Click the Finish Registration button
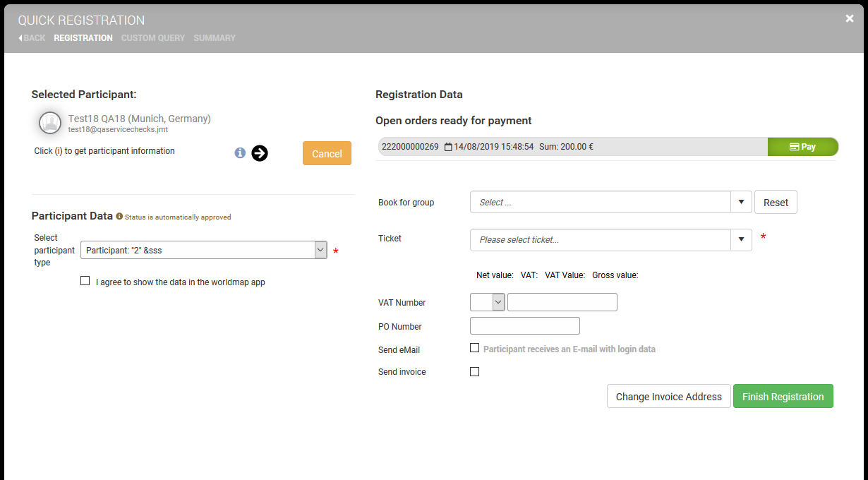 coord(783,397)
